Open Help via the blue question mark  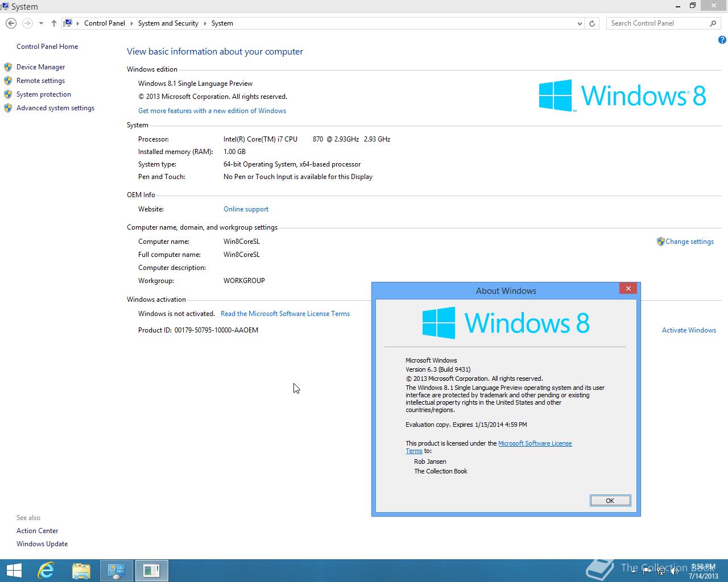722,40
